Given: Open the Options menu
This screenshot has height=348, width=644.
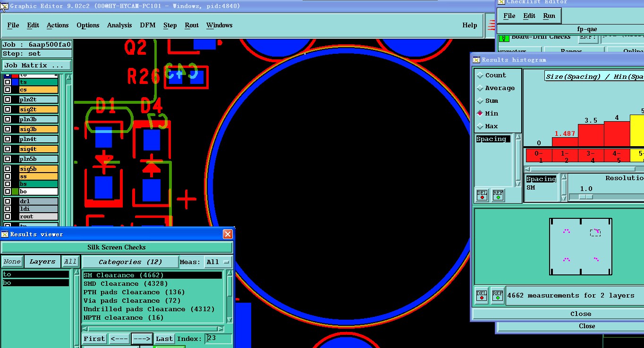Looking at the screenshot, I should pyautogui.click(x=88, y=25).
